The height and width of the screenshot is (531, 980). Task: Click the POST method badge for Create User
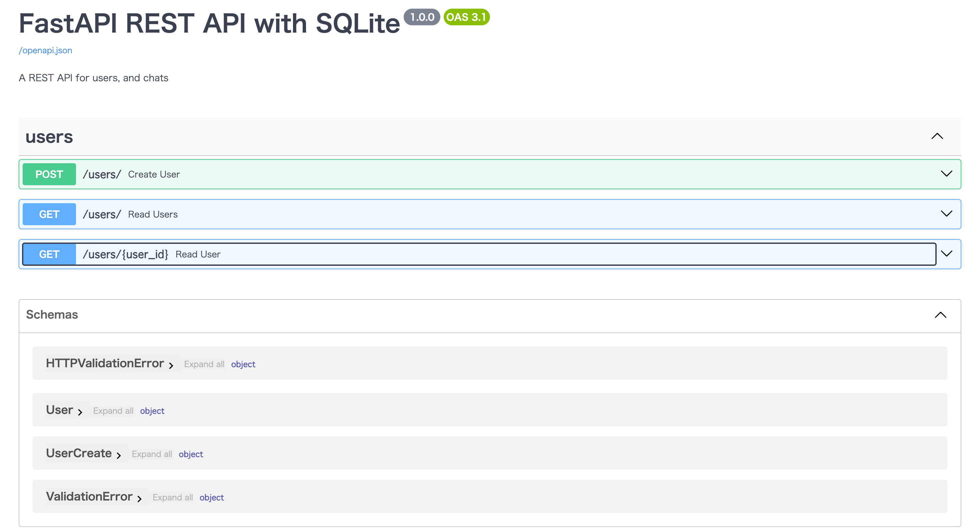[x=49, y=174]
